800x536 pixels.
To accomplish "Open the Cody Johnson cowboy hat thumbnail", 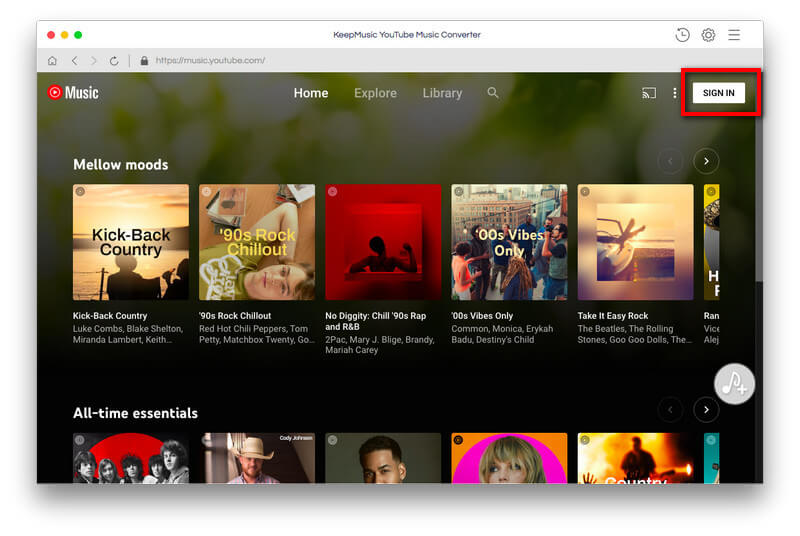I will pos(257,458).
